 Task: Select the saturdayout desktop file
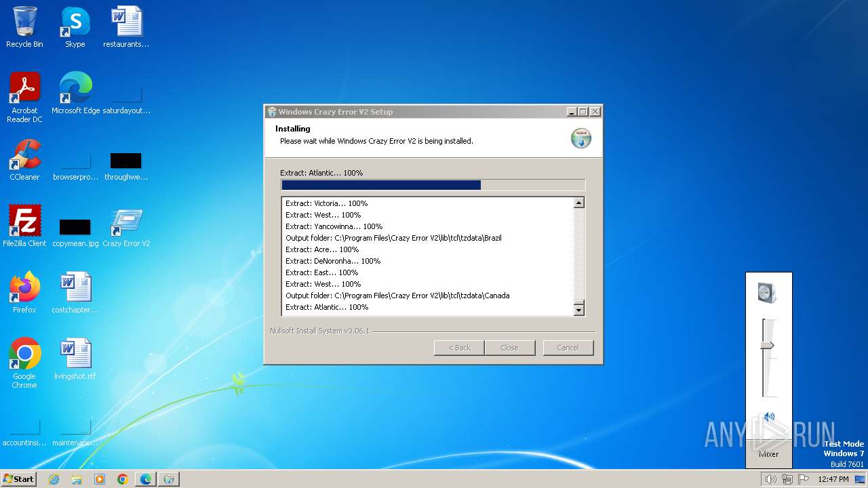(x=126, y=98)
